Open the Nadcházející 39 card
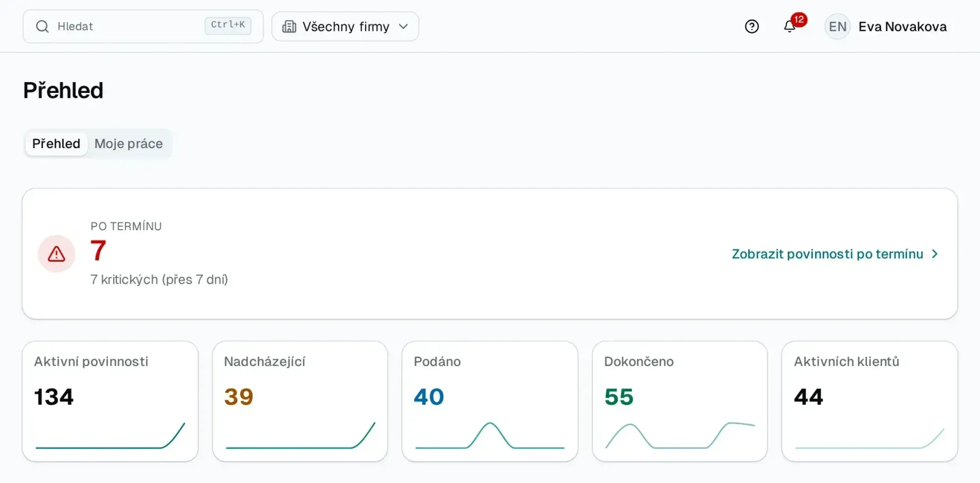Image resolution: width=980 pixels, height=483 pixels. pyautogui.click(x=300, y=401)
